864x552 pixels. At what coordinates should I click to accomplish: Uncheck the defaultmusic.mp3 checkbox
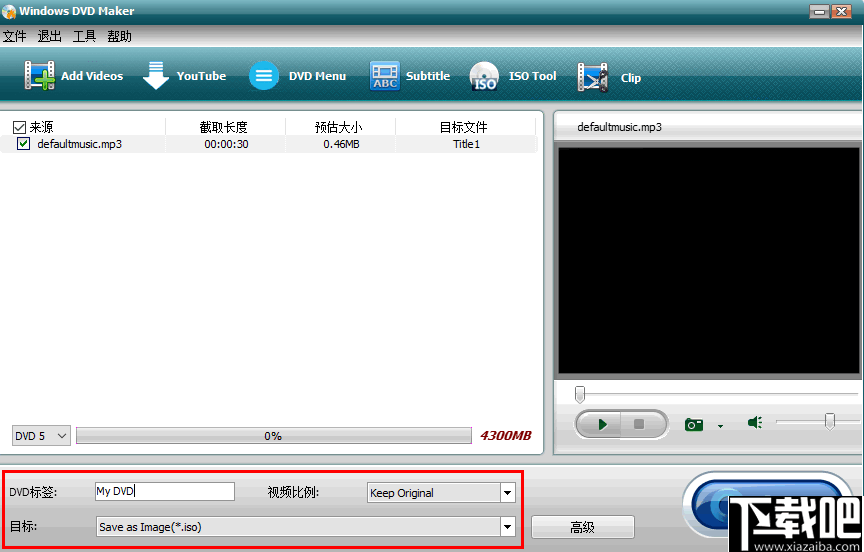[x=23, y=144]
